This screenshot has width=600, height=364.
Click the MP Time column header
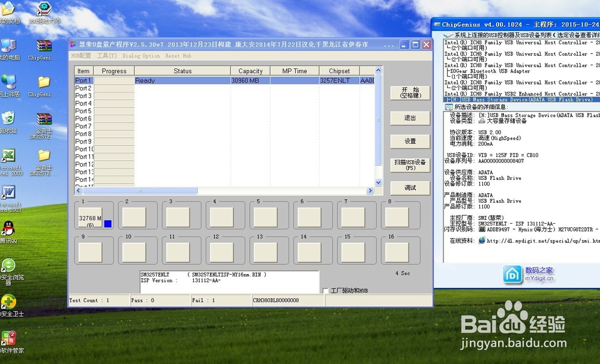click(295, 71)
